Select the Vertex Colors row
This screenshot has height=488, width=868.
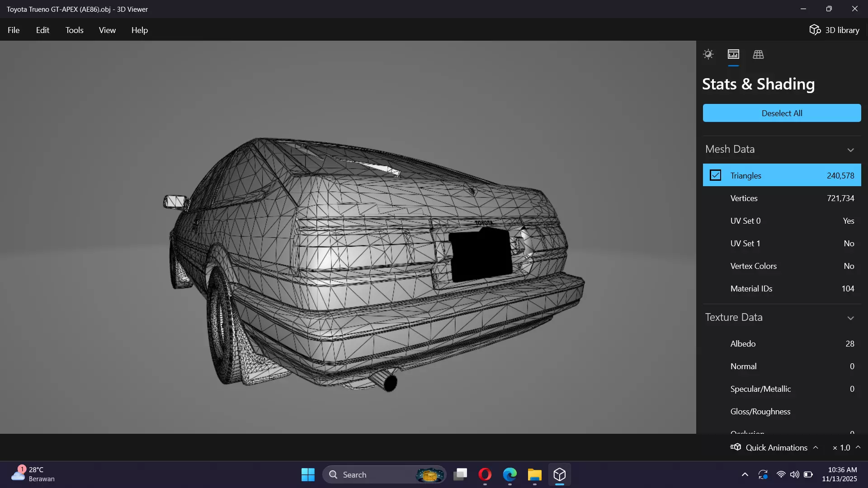(x=782, y=266)
